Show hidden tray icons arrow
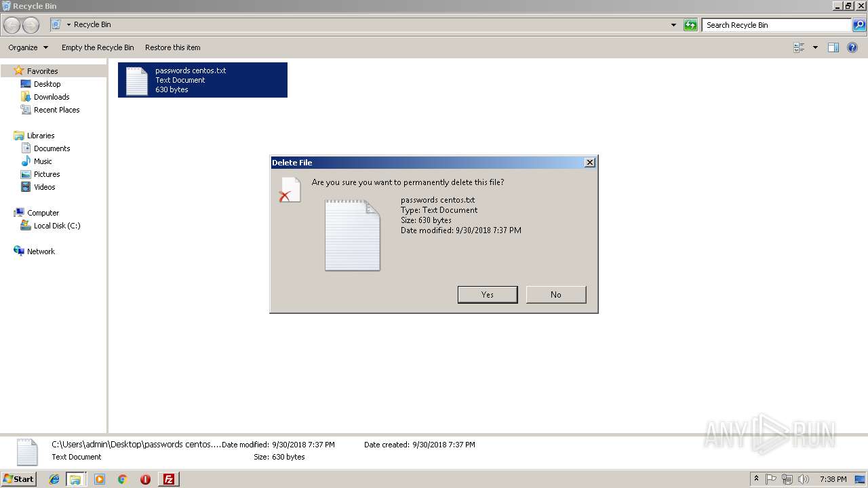This screenshot has height=488, width=868. tap(757, 479)
